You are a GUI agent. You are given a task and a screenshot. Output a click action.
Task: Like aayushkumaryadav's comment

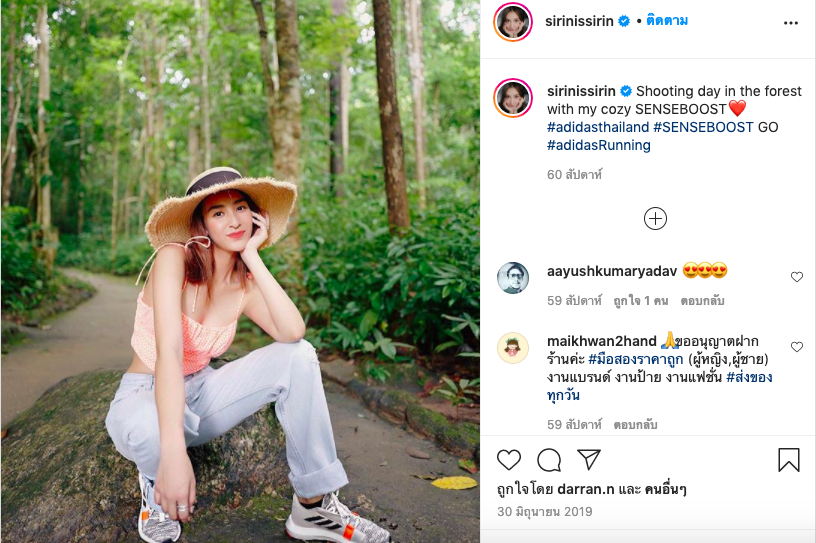(x=797, y=277)
